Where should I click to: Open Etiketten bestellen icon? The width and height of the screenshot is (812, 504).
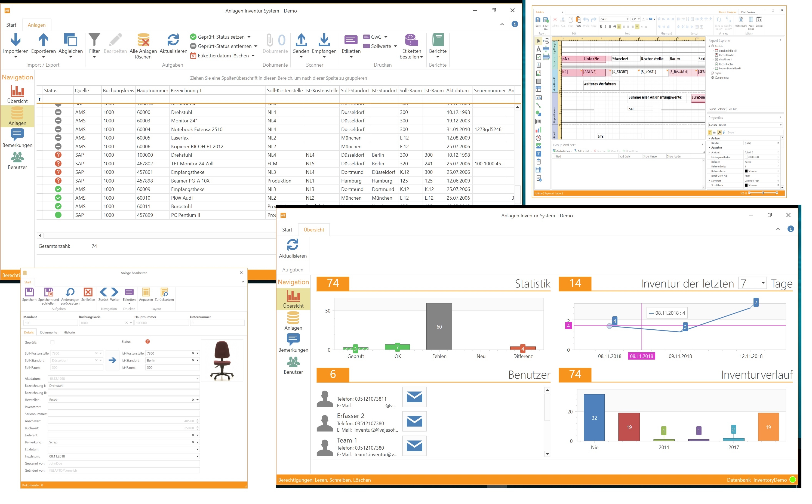coord(411,40)
